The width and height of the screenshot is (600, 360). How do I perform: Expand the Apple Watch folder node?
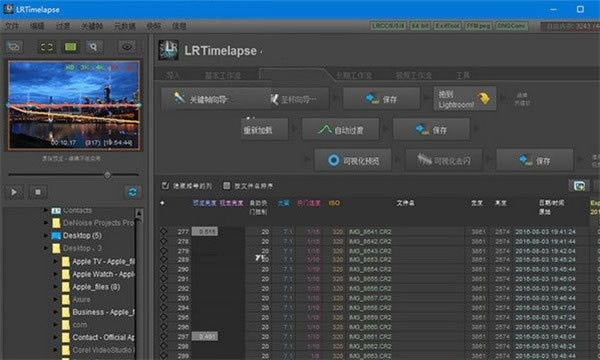click(x=55, y=274)
